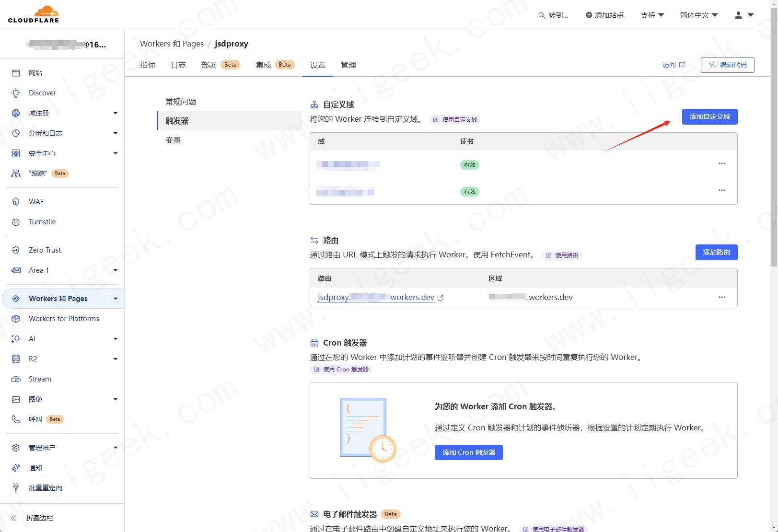778x532 pixels.
Task: Click the 图像 picture icon
Action: [16, 399]
